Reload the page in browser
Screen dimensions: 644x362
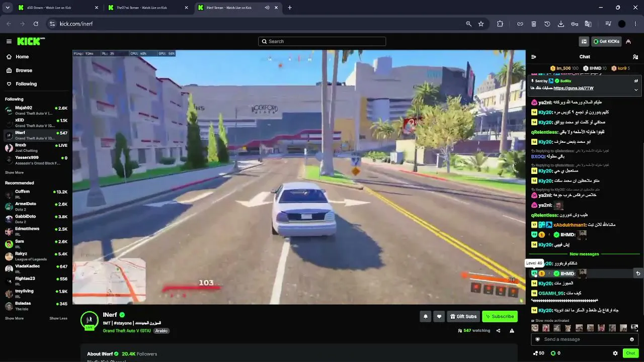pyautogui.click(x=36, y=24)
